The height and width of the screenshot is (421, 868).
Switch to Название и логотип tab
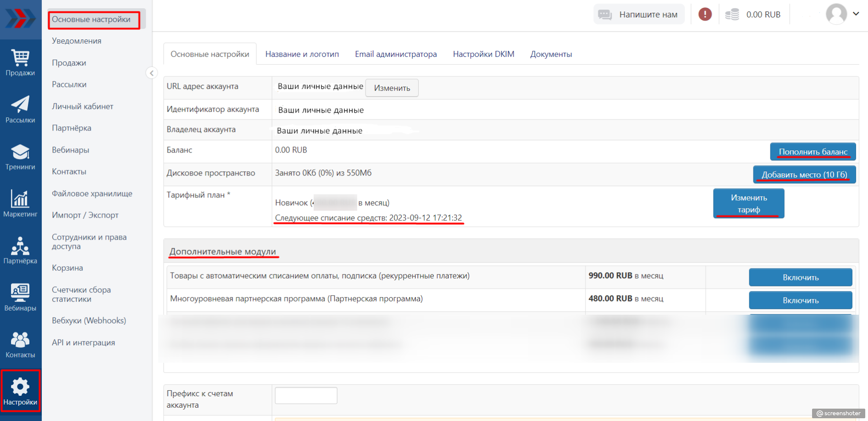[x=302, y=54]
